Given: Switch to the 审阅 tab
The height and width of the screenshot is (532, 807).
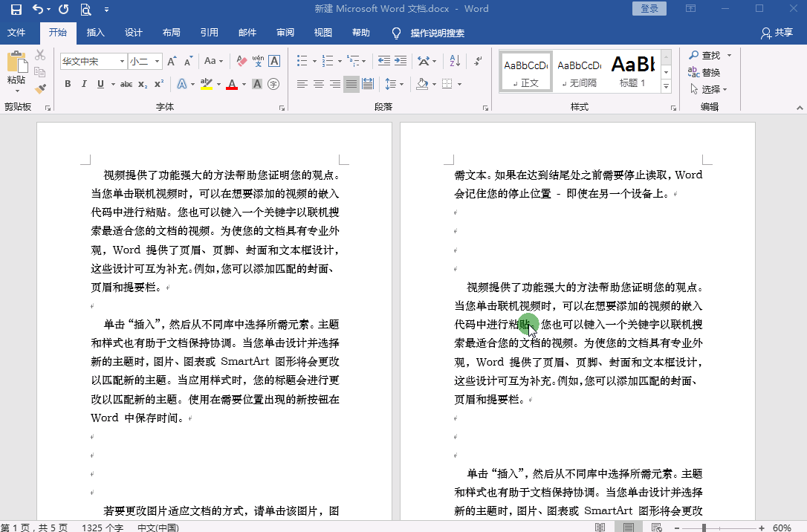Looking at the screenshot, I should 285,33.
